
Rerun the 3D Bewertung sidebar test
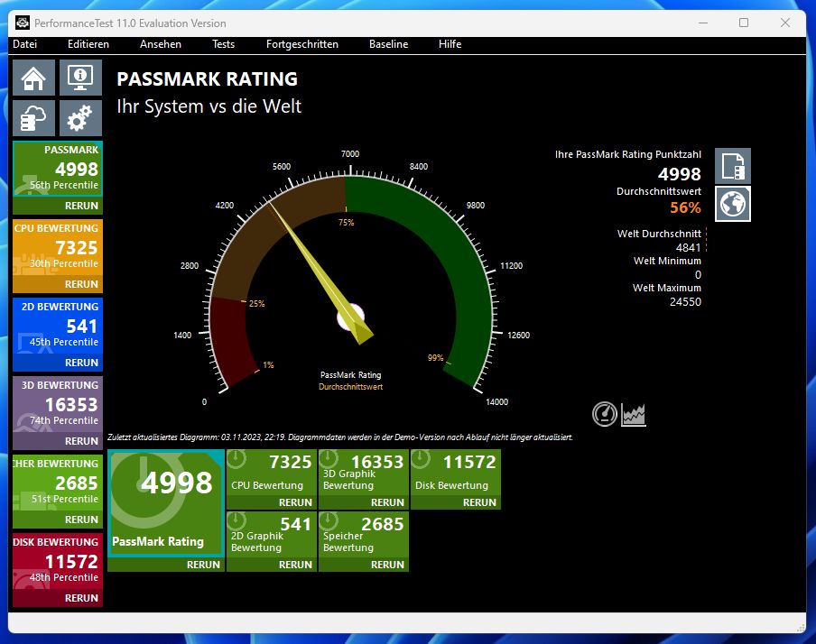58,441
